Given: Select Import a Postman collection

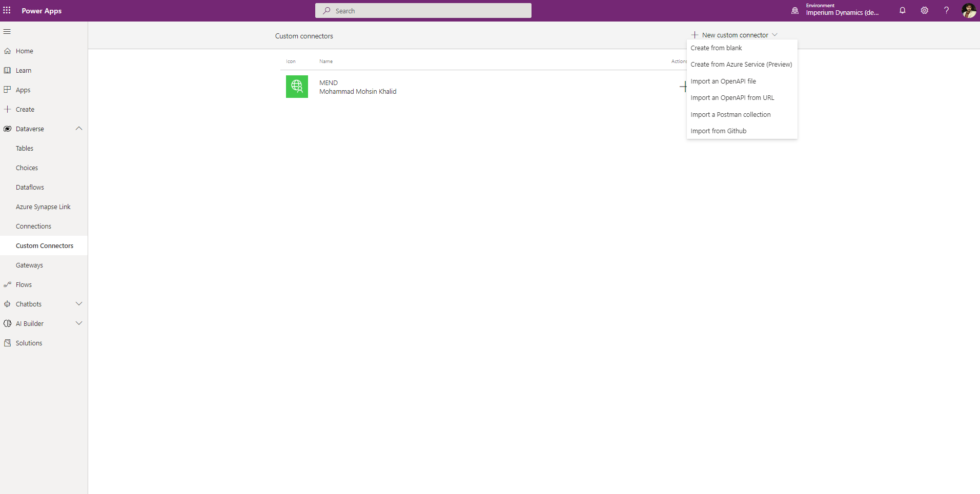Looking at the screenshot, I should pyautogui.click(x=730, y=115).
